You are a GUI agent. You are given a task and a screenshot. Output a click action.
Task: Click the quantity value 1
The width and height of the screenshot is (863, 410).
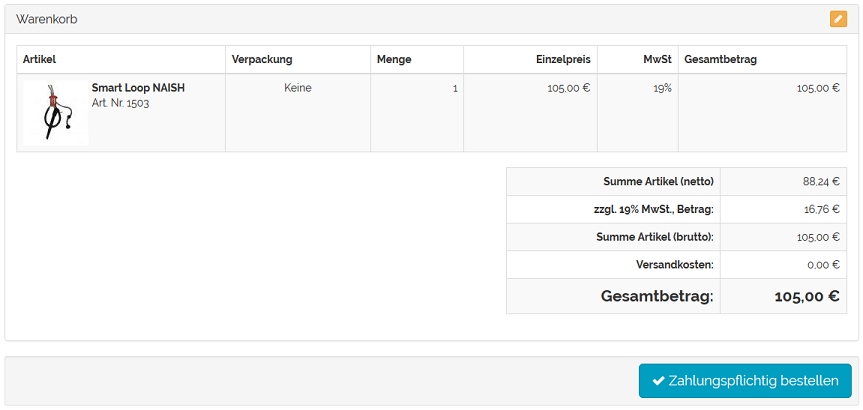(455, 88)
